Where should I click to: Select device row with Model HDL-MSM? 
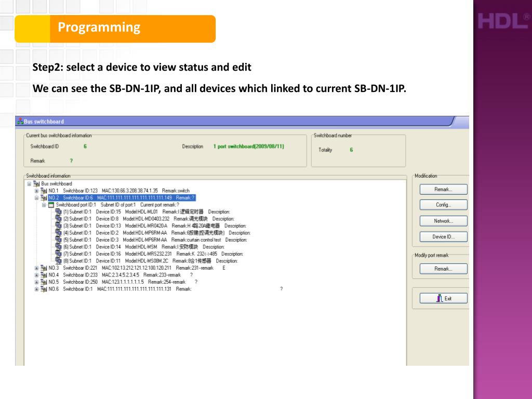pyautogui.click(x=144, y=247)
